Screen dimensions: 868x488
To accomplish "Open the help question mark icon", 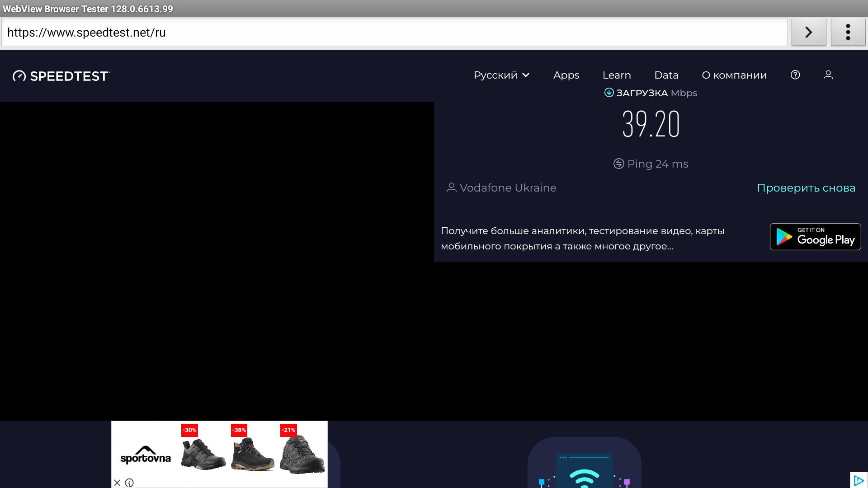I will tap(795, 75).
